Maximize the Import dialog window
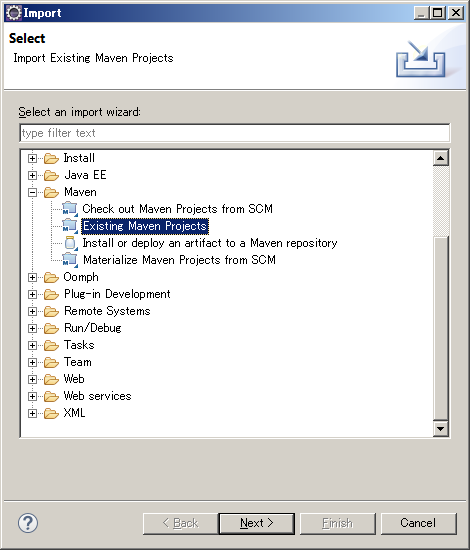This screenshot has width=470, height=550. pos(437,13)
